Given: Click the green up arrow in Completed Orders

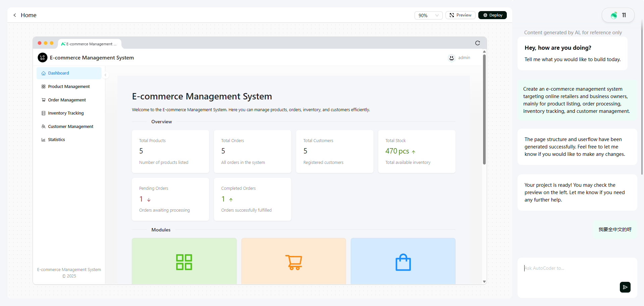Looking at the screenshot, I should click(231, 200).
